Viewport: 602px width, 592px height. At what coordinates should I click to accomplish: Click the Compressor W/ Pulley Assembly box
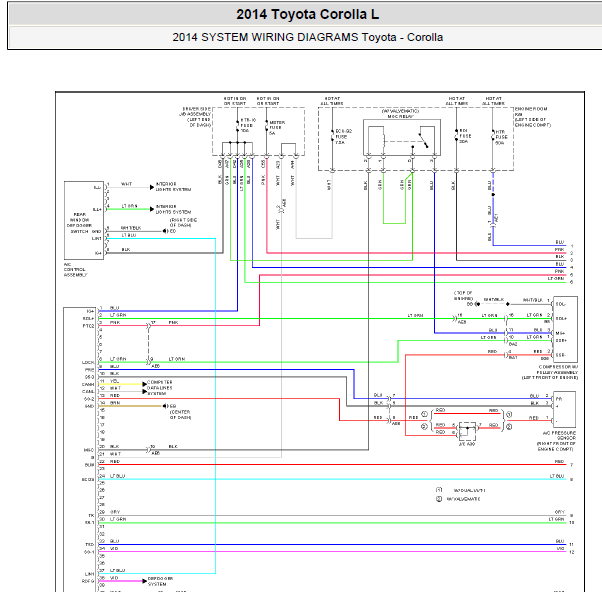[566, 329]
